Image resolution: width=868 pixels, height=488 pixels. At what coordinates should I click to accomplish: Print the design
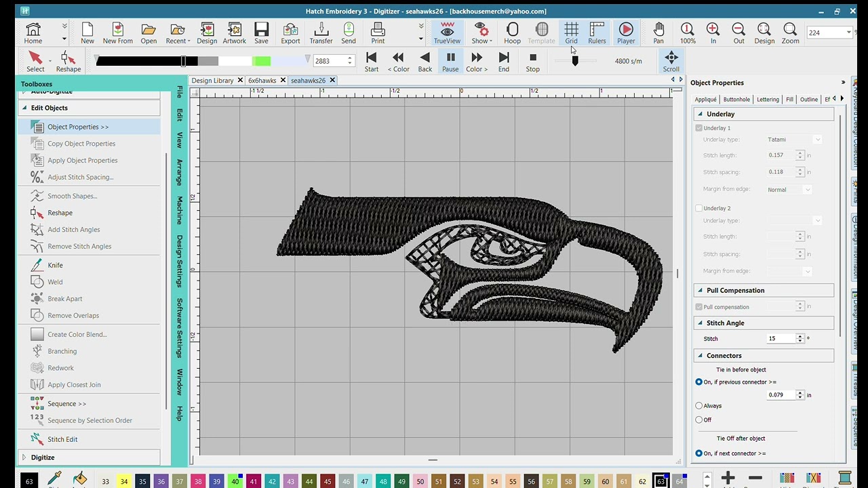point(378,33)
